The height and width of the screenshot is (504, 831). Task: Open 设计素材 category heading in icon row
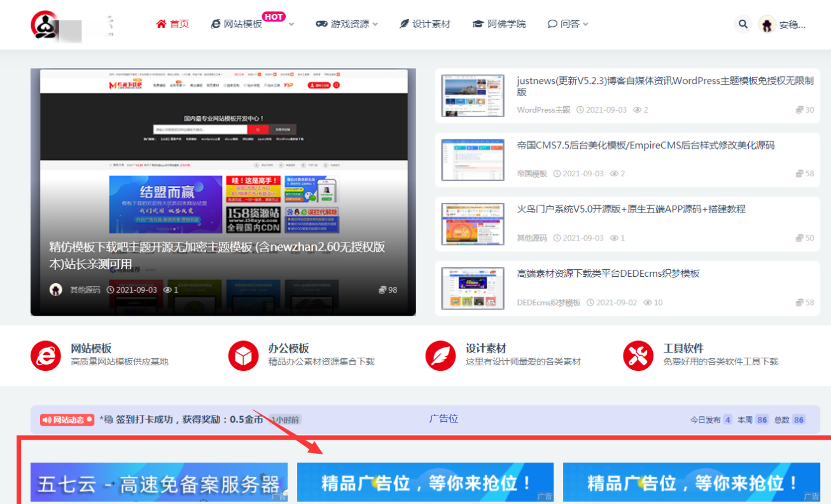(x=486, y=349)
